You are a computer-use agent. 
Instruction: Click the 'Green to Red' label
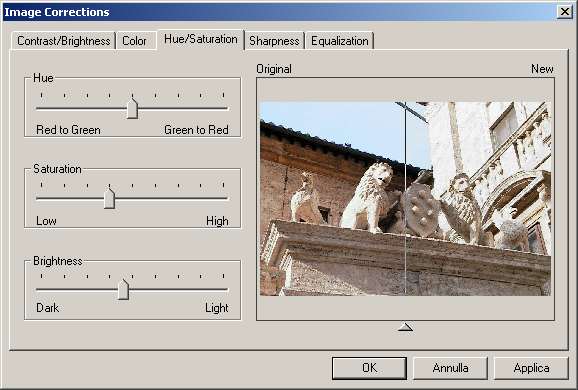click(x=196, y=130)
